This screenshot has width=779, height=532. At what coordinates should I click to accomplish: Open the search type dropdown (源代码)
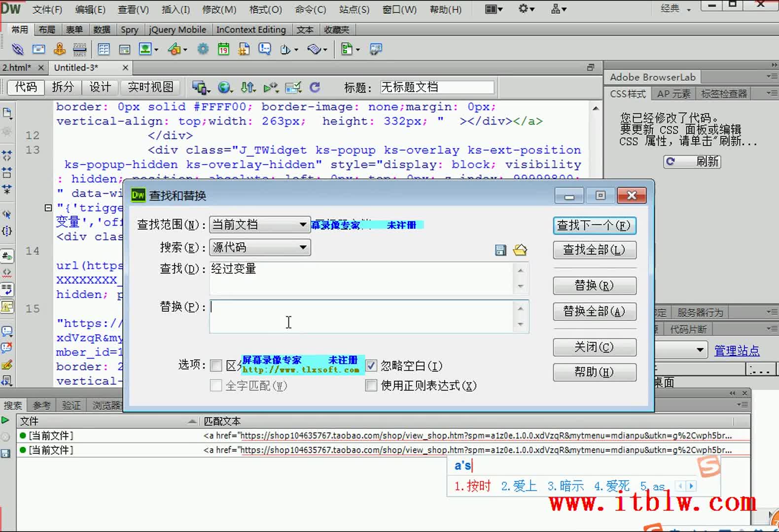pos(260,247)
